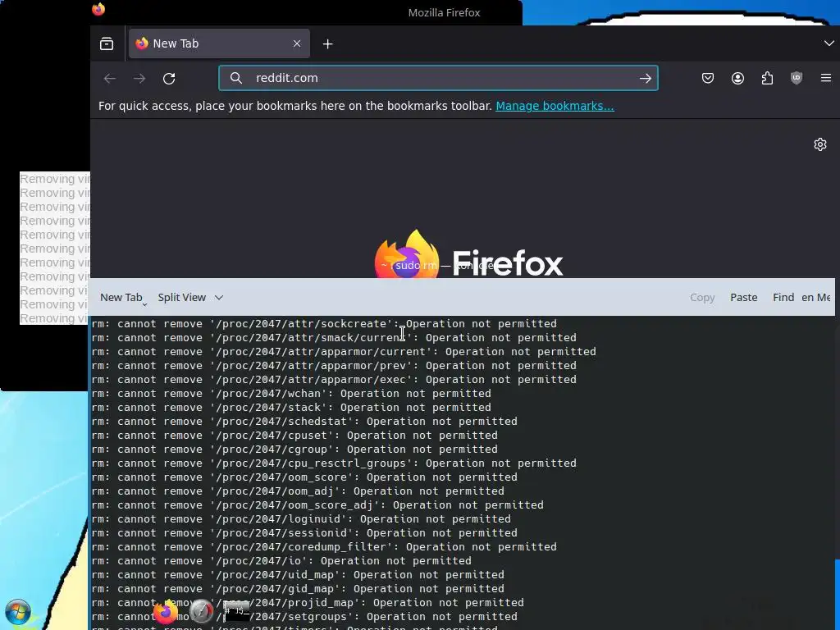Click the search magnifier in address bar
This screenshot has height=630, width=840.
pyautogui.click(x=235, y=78)
